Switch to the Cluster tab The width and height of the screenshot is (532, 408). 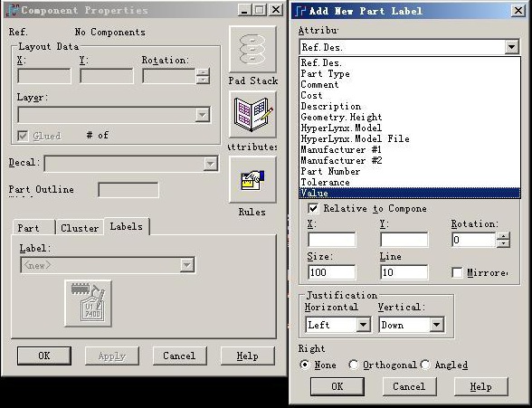(x=80, y=228)
